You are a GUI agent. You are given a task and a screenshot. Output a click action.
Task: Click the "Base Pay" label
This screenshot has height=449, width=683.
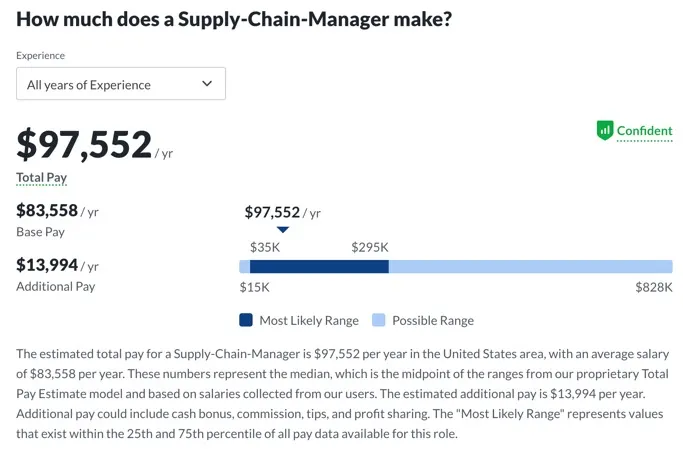pyautogui.click(x=42, y=232)
